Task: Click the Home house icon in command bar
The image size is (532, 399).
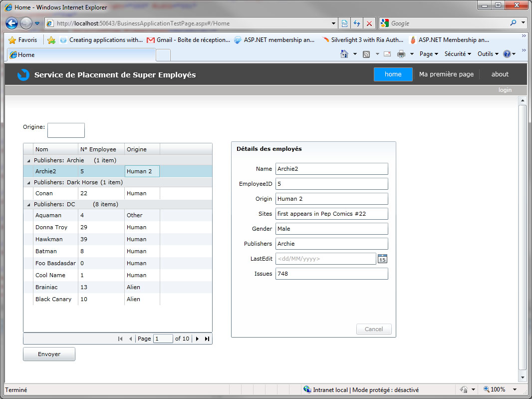Action: pos(344,54)
